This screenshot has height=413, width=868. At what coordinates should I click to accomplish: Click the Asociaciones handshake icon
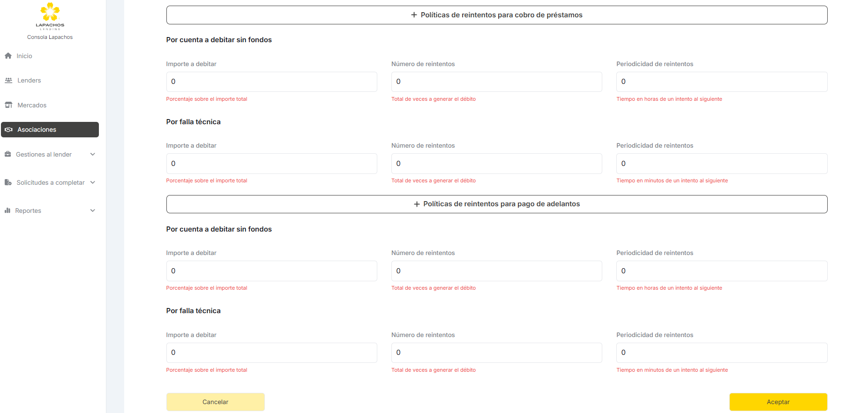[x=8, y=130]
